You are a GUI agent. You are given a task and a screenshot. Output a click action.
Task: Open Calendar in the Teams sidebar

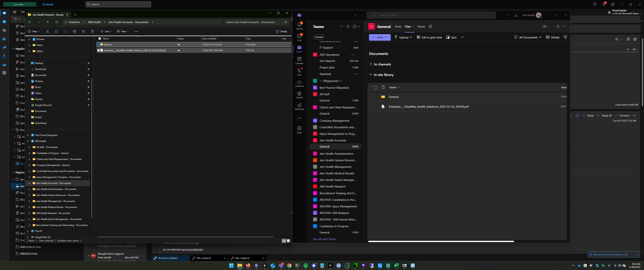(x=299, y=60)
